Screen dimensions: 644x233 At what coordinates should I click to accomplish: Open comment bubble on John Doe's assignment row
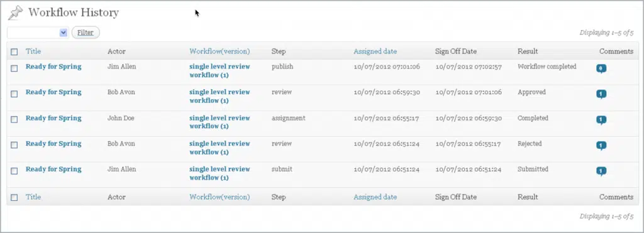601,120
